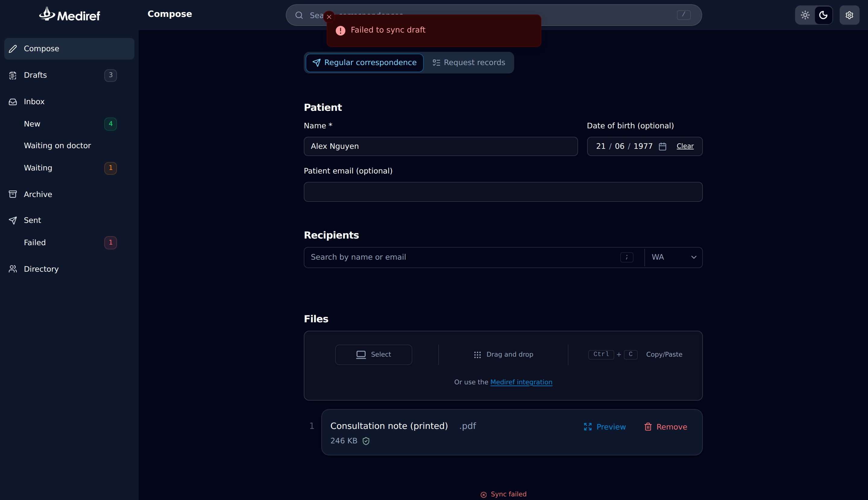The image size is (868, 500).
Task: Remove the Consultation note file
Action: 665,427
